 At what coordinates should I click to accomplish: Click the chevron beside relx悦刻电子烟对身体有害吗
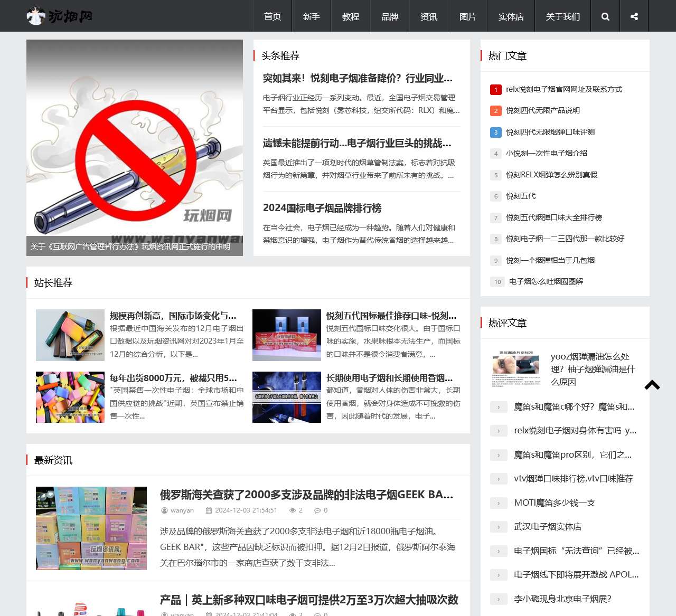(x=499, y=431)
